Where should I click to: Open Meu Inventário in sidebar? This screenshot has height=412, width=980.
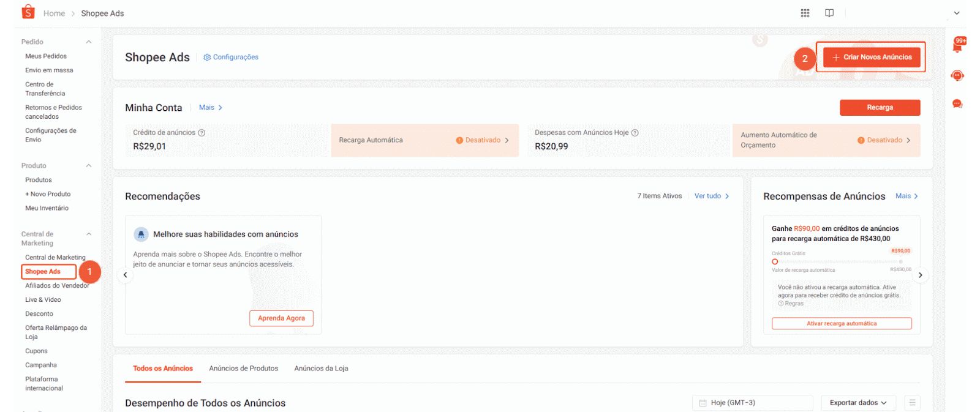(47, 208)
